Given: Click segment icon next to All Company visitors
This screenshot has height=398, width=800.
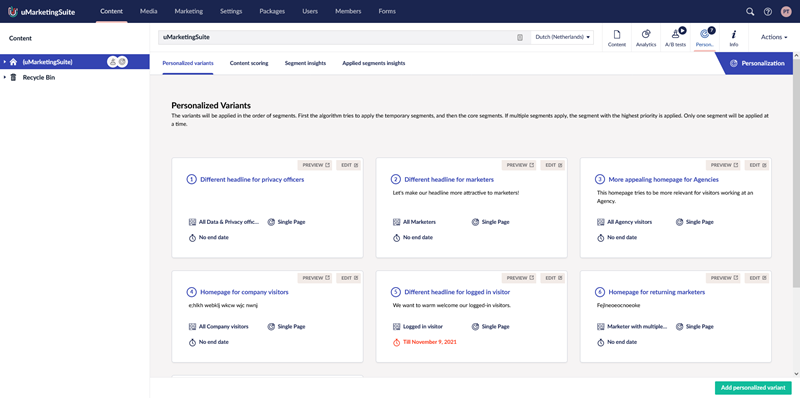Looking at the screenshot, I should (192, 327).
